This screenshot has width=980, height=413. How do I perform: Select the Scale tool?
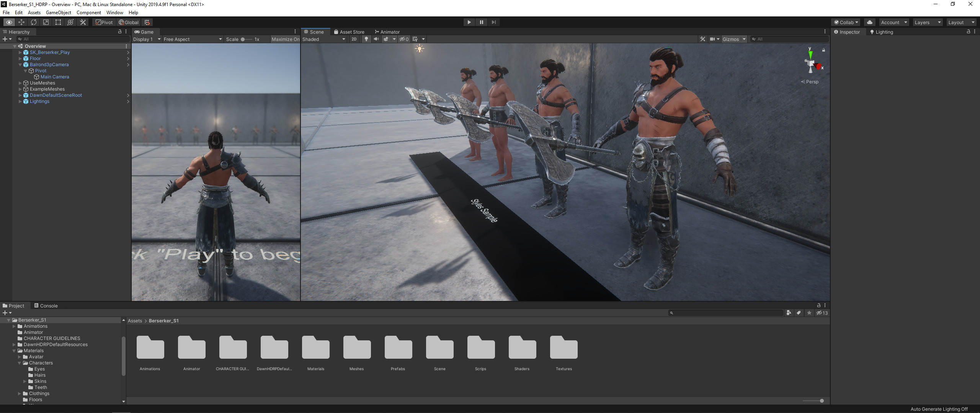pyautogui.click(x=46, y=22)
